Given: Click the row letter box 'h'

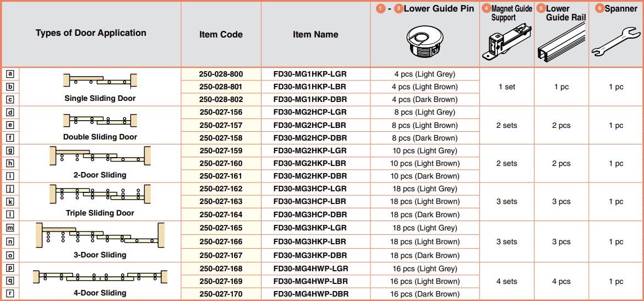Looking at the screenshot, I should click(x=10, y=163).
